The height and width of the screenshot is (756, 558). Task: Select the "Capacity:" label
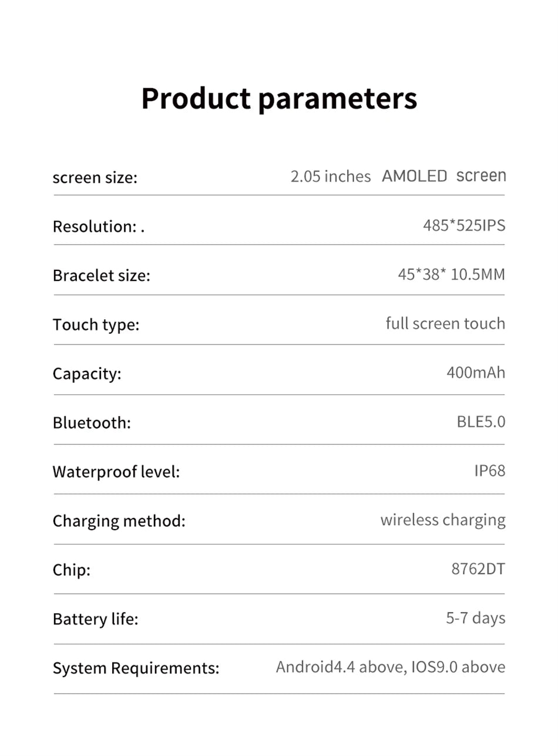click(x=86, y=374)
